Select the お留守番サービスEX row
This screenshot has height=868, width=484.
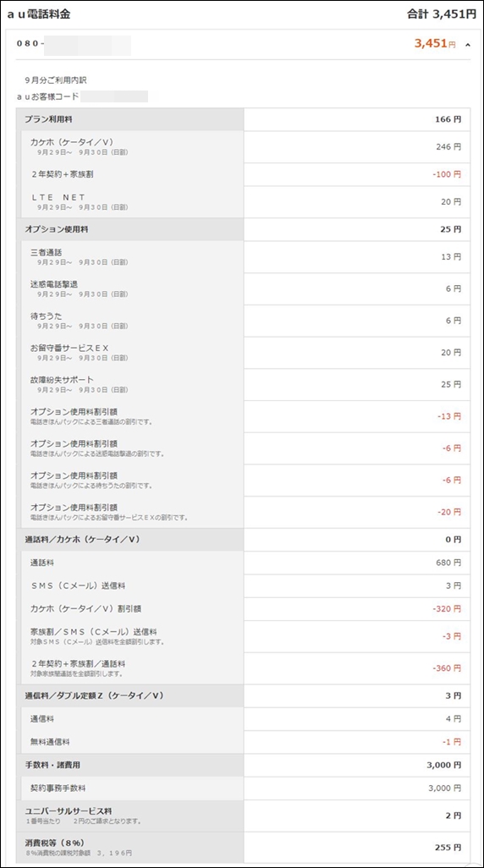tap(243, 353)
